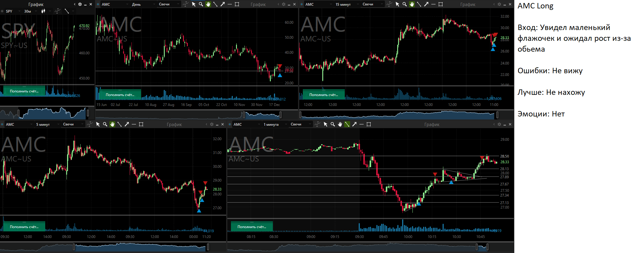Click right handle of SPY chart range slider
Image resolution: width=644 pixels, height=253 pixels.
point(88,113)
